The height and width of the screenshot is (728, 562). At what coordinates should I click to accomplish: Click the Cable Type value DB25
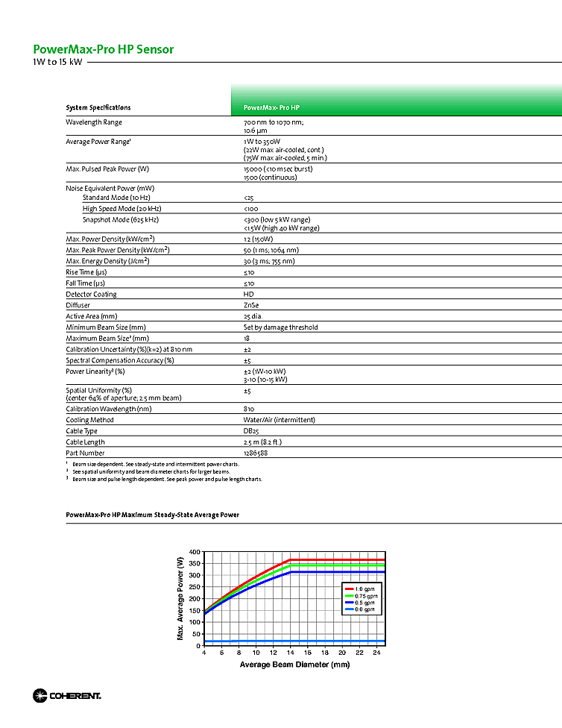tap(251, 431)
